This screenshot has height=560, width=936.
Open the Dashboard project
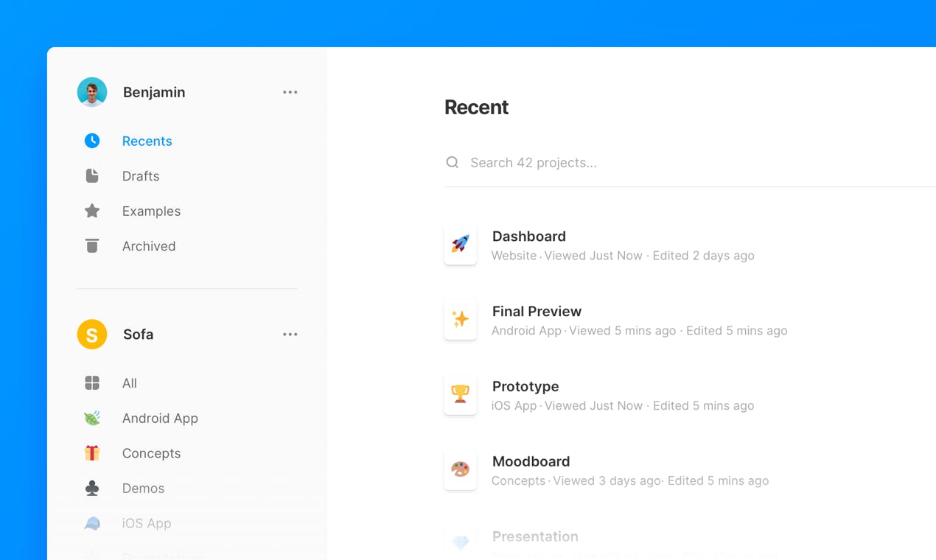pyautogui.click(x=529, y=236)
